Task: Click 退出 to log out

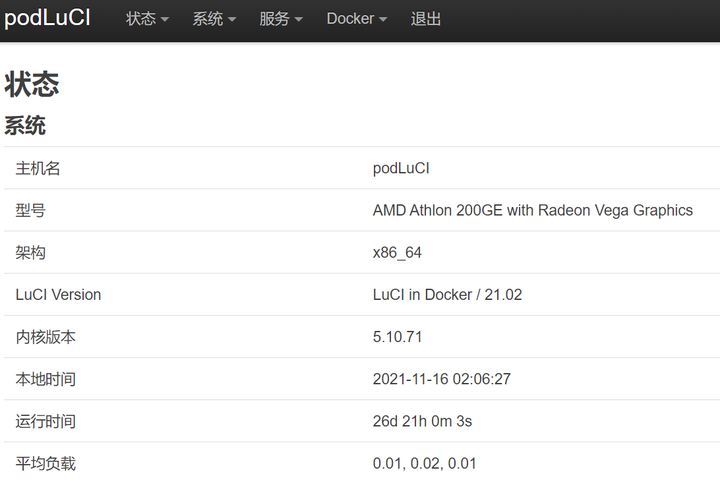Action: pyautogui.click(x=426, y=19)
